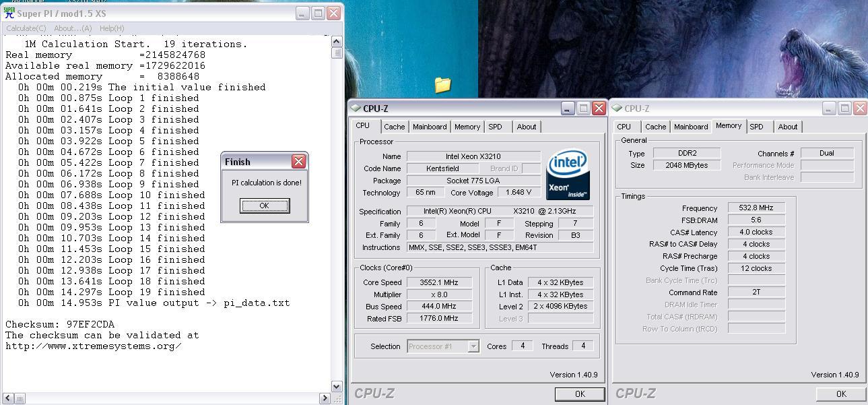Viewport: 868px width, 405px height.
Task: Click OK in the Finish dialog
Action: coord(265,206)
